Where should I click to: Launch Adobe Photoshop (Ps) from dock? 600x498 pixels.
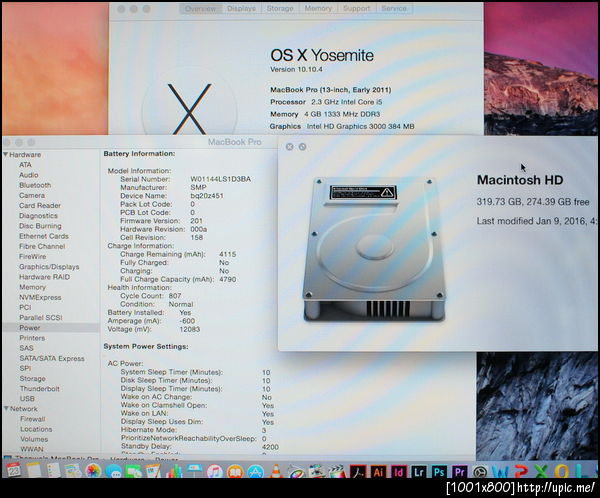click(x=439, y=471)
